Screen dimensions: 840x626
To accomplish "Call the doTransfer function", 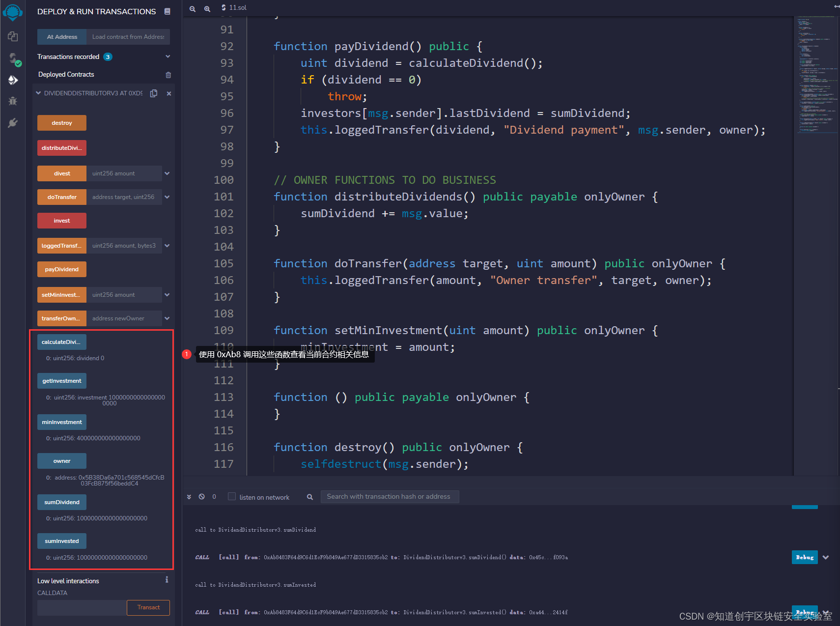I will click(62, 197).
